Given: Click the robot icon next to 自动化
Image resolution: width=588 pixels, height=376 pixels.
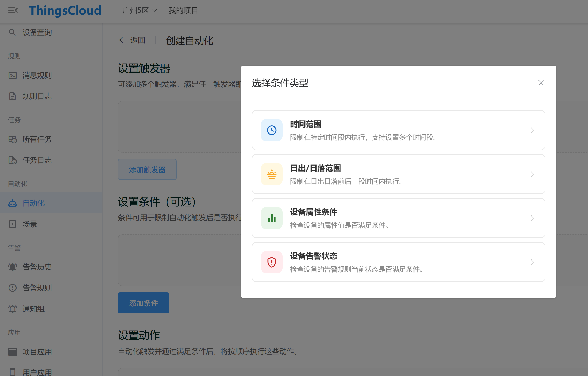Looking at the screenshot, I should pos(12,203).
